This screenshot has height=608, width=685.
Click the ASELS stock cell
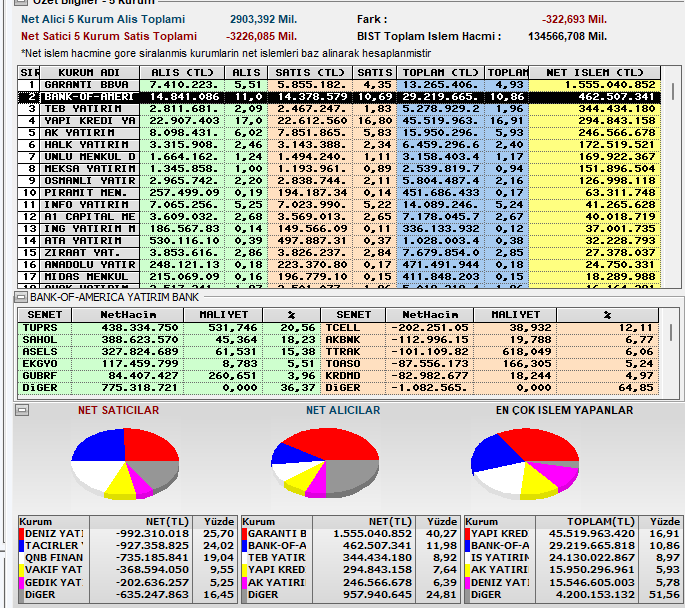click(x=44, y=352)
